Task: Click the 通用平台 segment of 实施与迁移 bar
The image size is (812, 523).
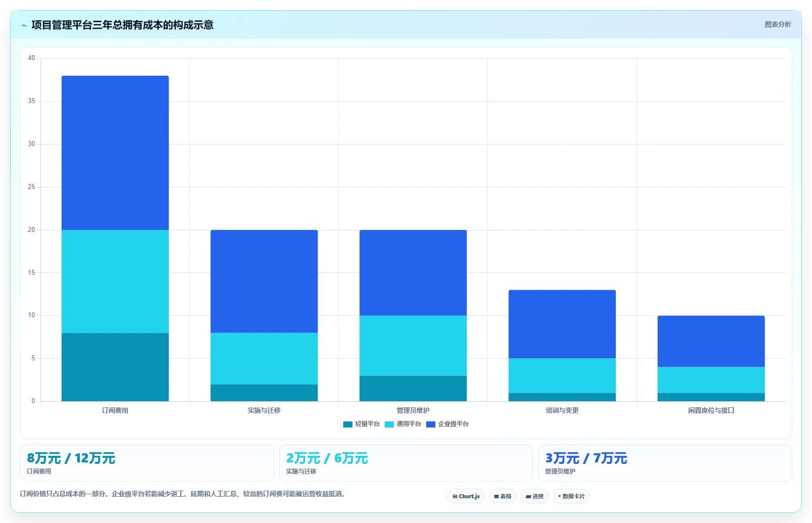Action: [x=264, y=358]
